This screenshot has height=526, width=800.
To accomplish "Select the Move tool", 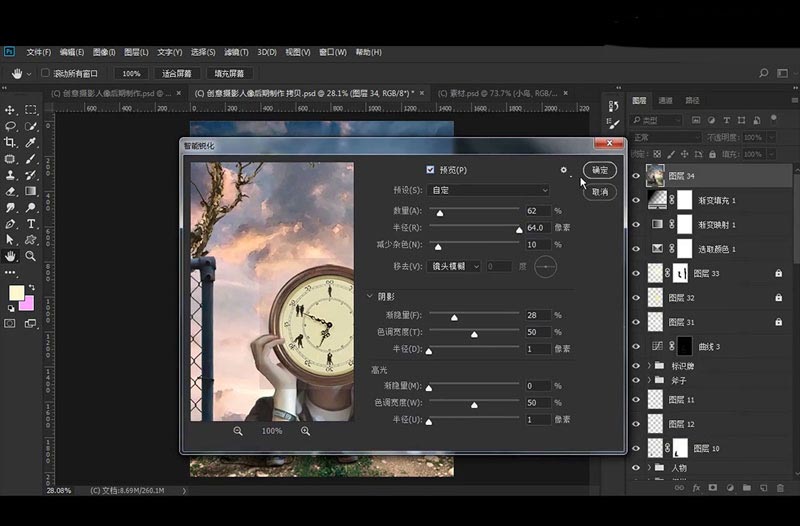I will click(10, 110).
